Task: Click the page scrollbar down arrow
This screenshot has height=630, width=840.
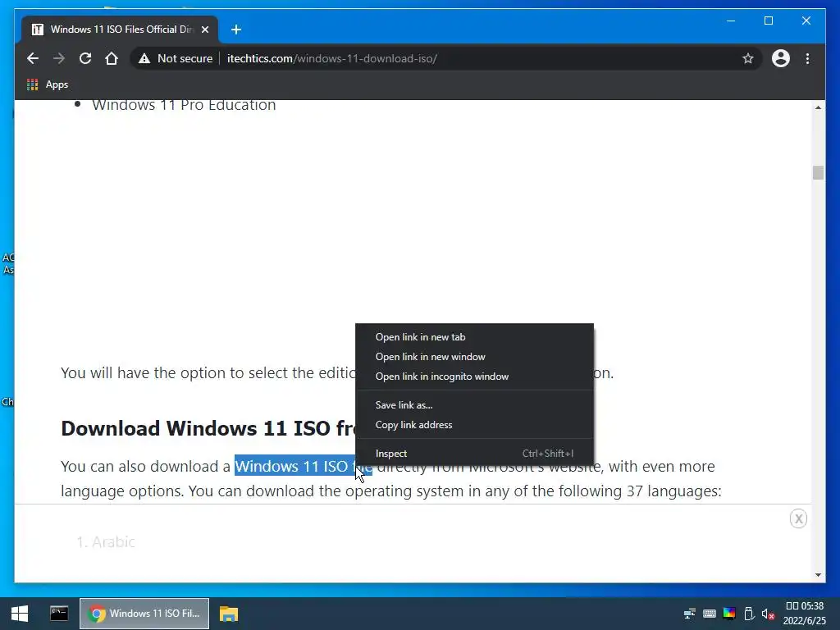Action: click(818, 575)
